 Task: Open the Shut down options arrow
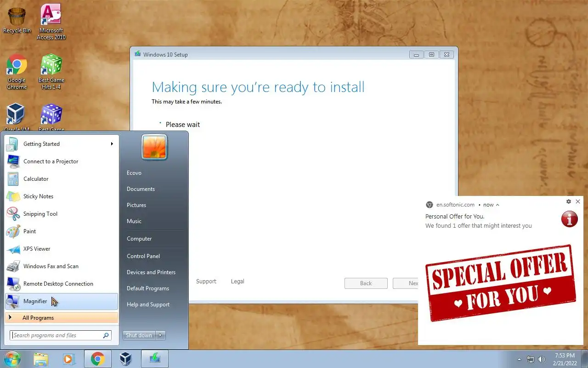tap(160, 335)
